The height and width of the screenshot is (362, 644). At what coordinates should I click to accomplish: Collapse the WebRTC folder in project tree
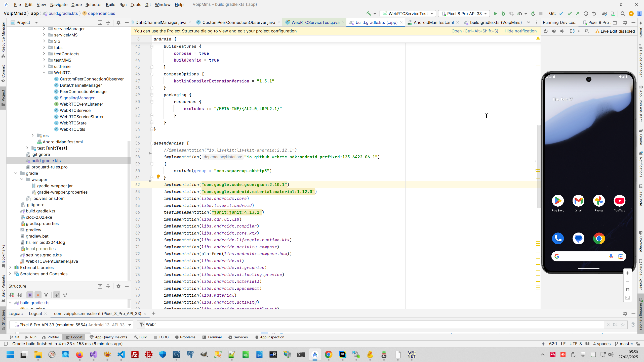click(x=44, y=73)
